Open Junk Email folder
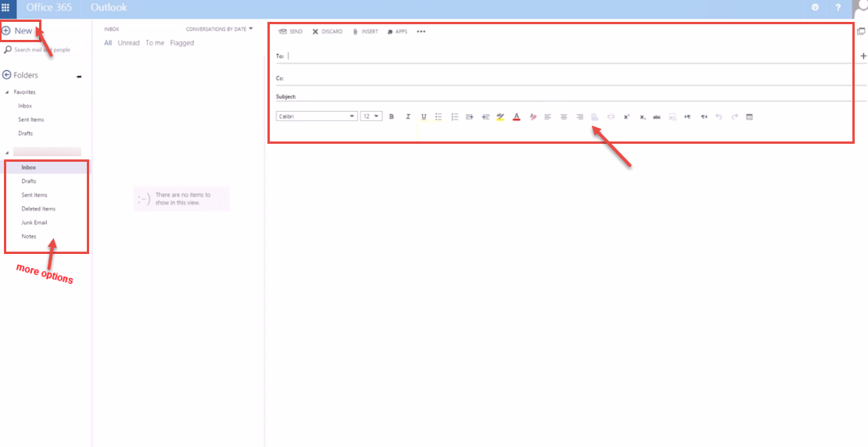 [x=34, y=223]
